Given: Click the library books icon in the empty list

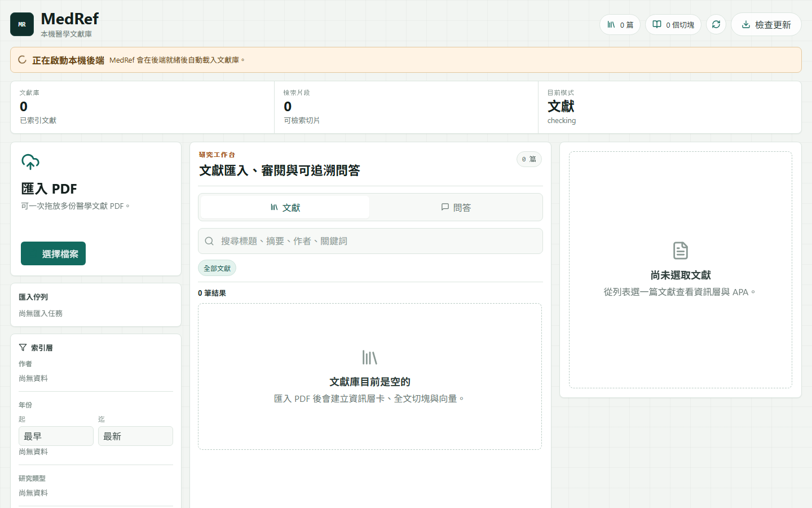Looking at the screenshot, I should (x=370, y=357).
